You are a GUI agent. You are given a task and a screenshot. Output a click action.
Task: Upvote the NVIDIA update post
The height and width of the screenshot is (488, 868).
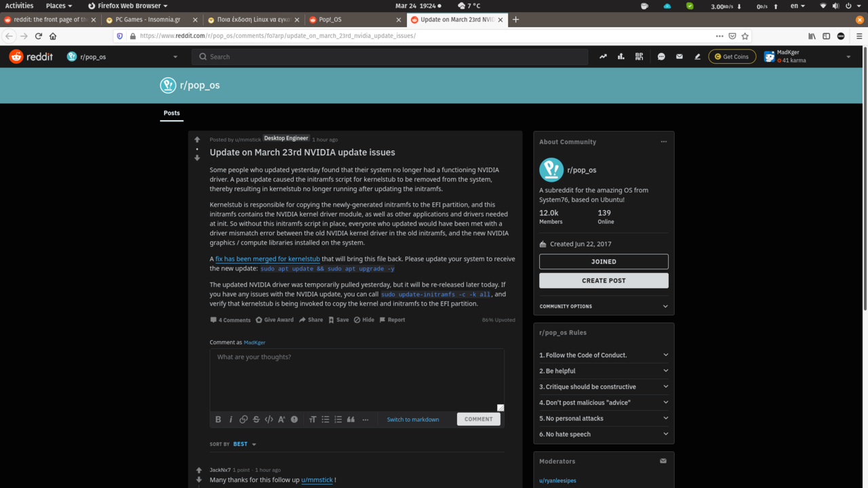coord(197,140)
